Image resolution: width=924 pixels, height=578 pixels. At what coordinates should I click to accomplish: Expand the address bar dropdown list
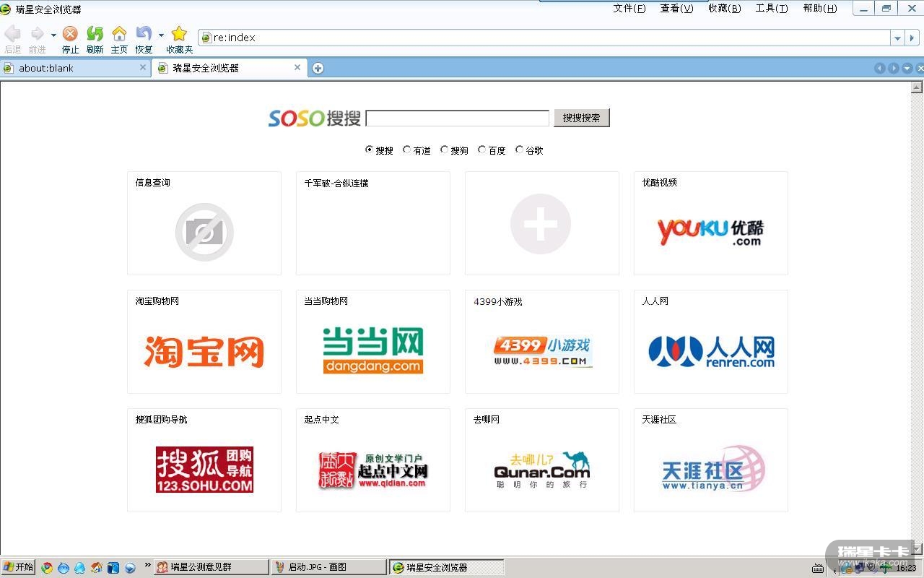coord(898,38)
